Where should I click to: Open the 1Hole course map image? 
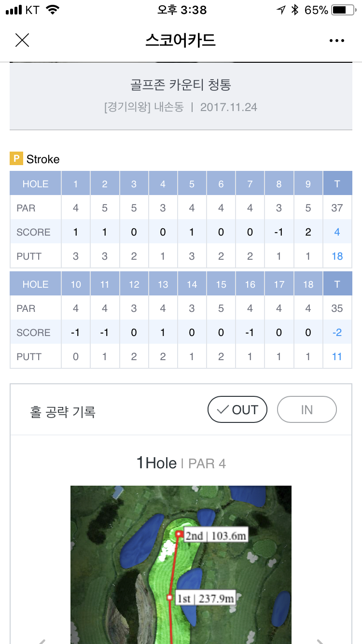coord(181,565)
